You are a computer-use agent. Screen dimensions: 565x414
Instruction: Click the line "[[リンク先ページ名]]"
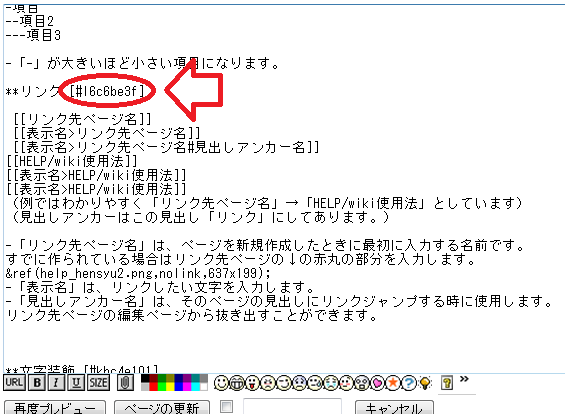click(83, 119)
